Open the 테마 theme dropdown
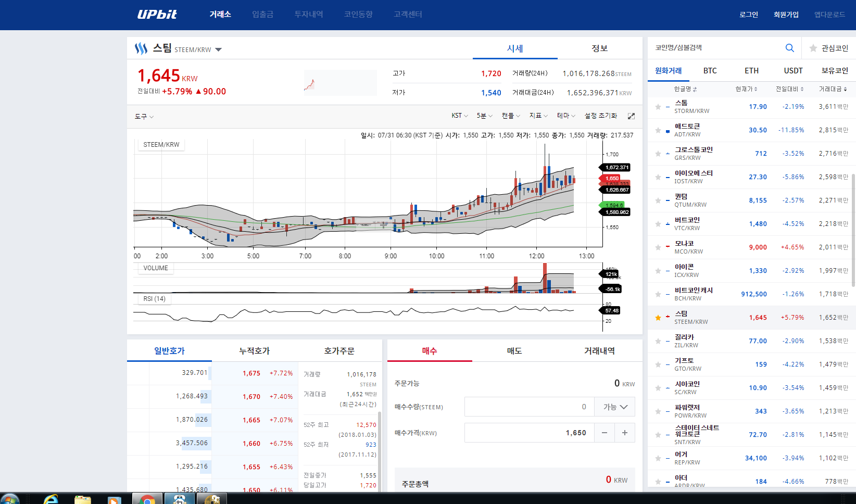 click(566, 116)
